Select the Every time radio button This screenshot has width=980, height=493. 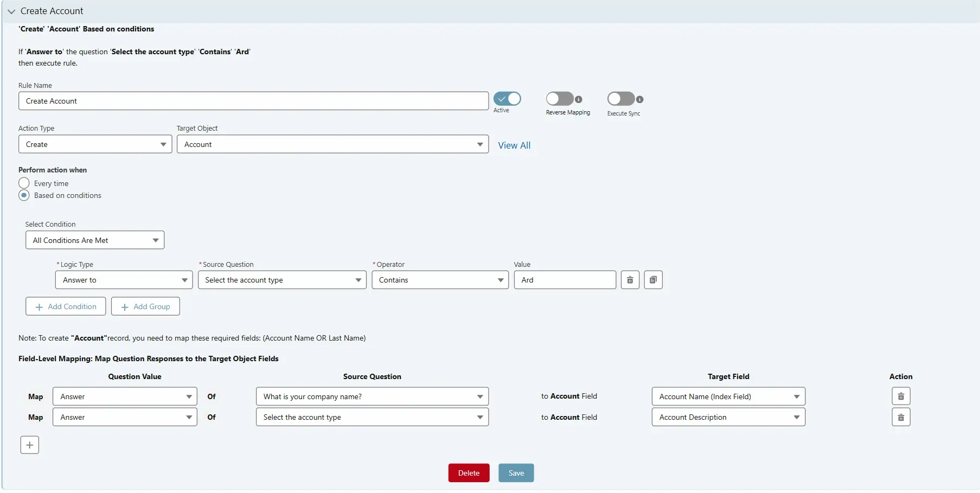point(24,183)
